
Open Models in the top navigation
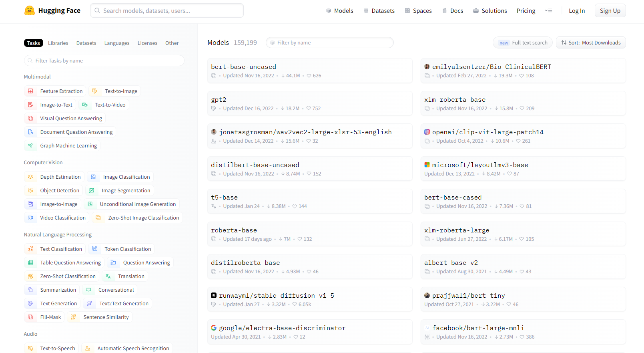[339, 11]
